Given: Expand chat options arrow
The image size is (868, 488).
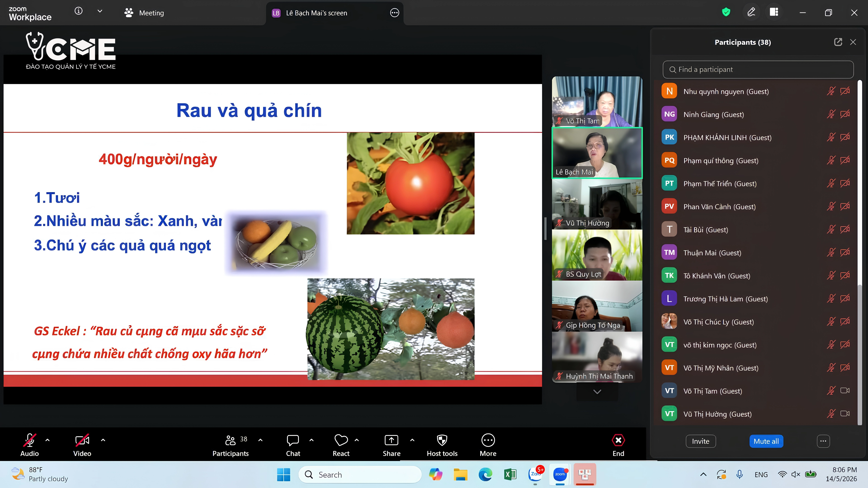Looking at the screenshot, I should pyautogui.click(x=311, y=440).
